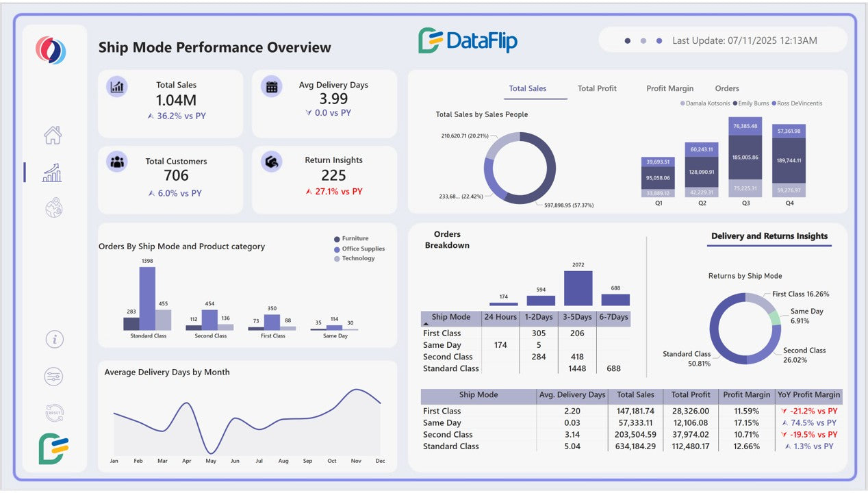Click the Total Sales KPI chart icon

[117, 87]
